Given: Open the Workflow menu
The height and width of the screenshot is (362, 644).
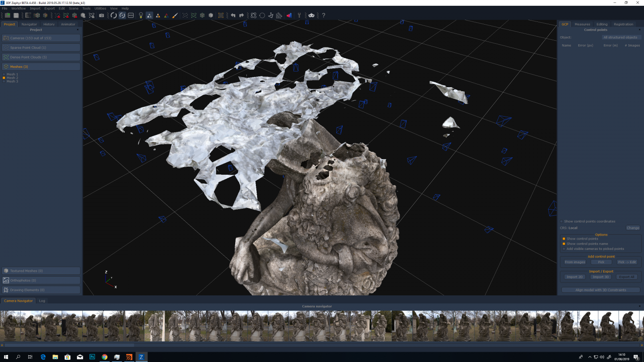Looking at the screenshot, I should [18, 8].
